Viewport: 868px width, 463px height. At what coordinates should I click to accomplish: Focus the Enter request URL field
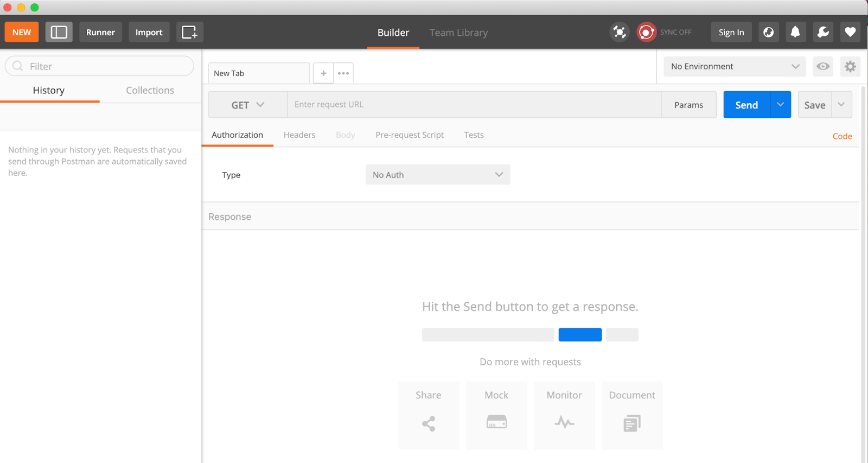474,105
